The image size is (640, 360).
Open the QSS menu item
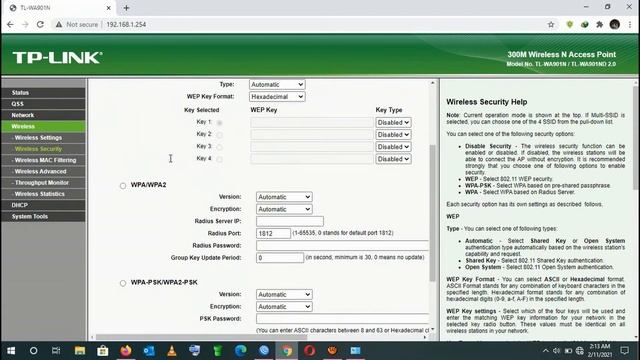pyautogui.click(x=43, y=104)
